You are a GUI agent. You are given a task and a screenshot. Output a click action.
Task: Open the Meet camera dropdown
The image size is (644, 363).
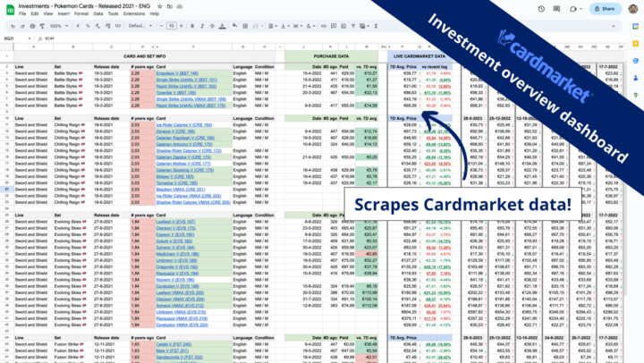pyautogui.click(x=575, y=9)
